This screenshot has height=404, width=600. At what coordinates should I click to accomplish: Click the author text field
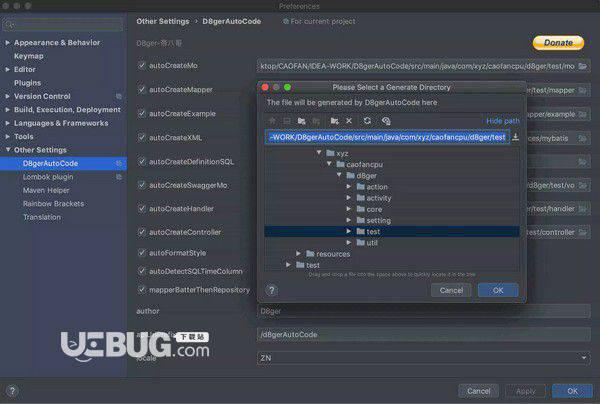[423, 311]
